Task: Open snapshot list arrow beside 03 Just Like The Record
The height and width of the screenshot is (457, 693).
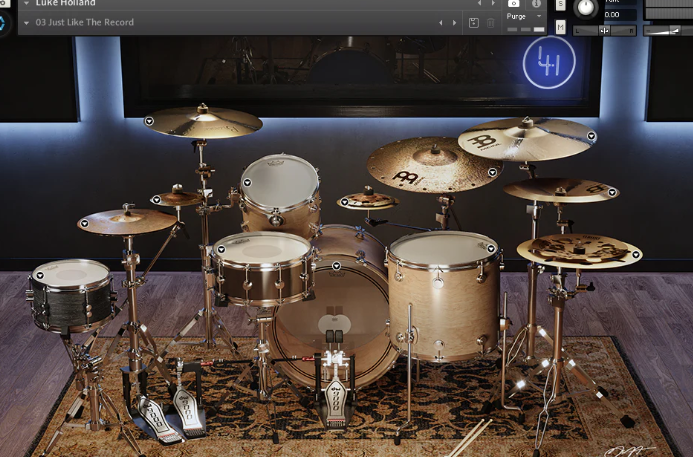Action: (x=27, y=23)
